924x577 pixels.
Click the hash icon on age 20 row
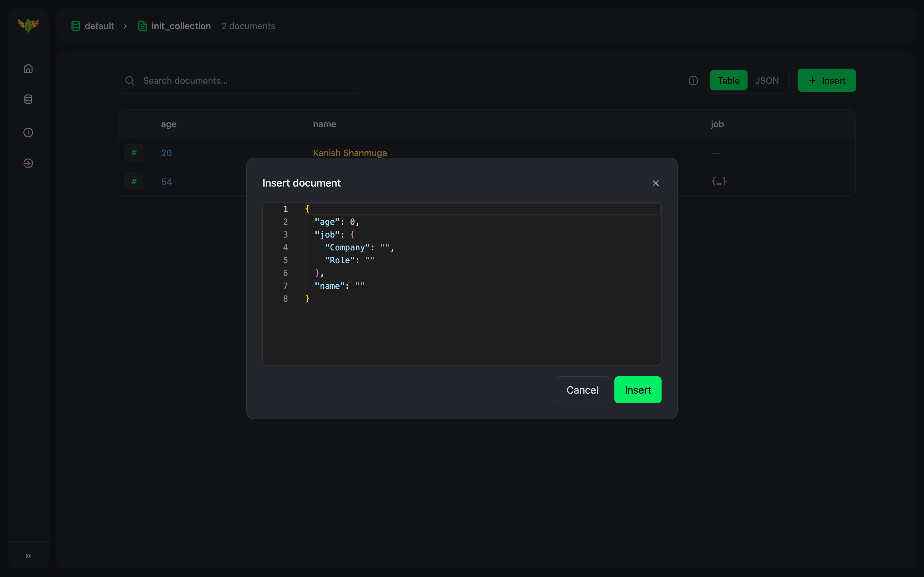pyautogui.click(x=134, y=153)
